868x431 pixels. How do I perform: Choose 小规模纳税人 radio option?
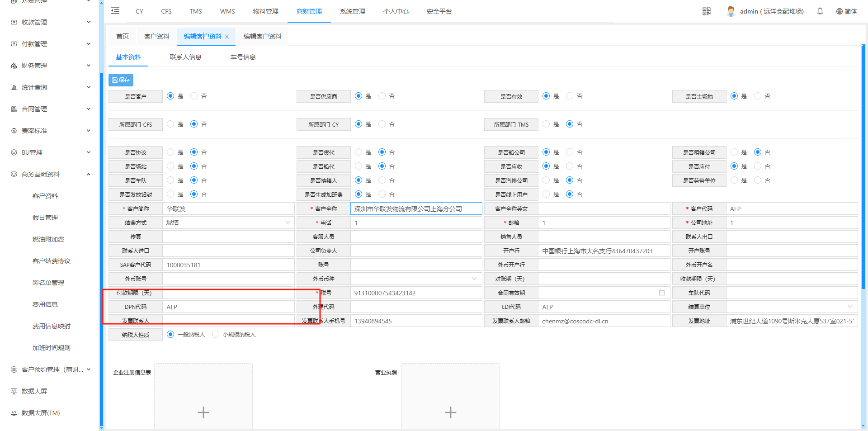[216, 335]
